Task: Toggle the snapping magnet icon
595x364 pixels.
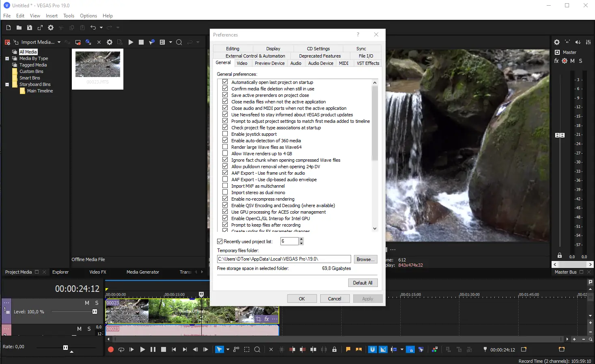Action: [x=373, y=349]
